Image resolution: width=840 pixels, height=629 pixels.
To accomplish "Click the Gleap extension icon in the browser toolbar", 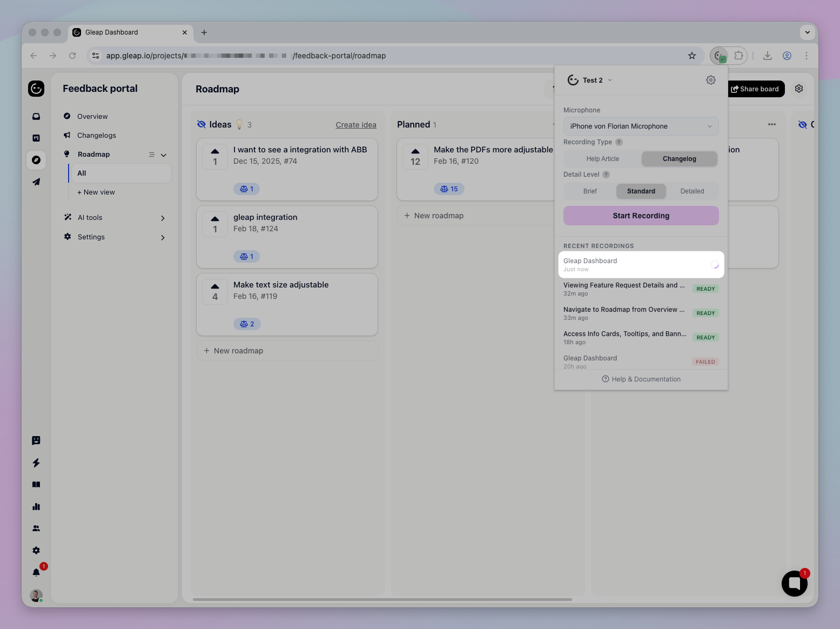I will click(720, 56).
